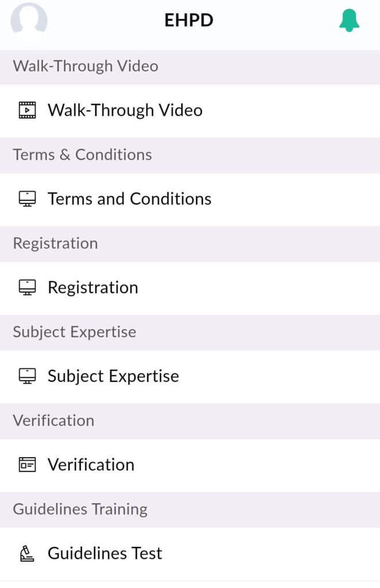
Task: Click the gray Registration section header
Action: 190,243
